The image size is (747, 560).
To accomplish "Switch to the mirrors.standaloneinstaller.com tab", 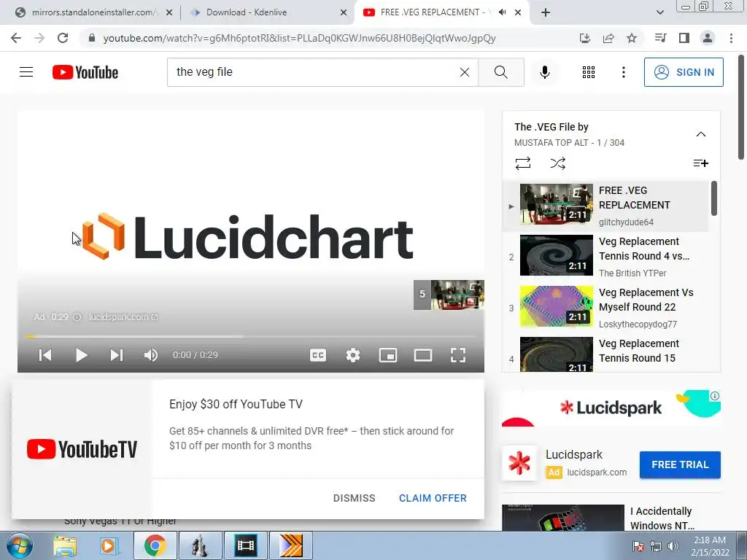I will (x=93, y=12).
